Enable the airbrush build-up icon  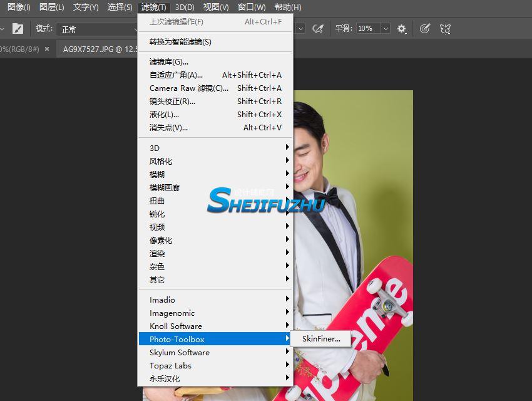[x=317, y=29]
